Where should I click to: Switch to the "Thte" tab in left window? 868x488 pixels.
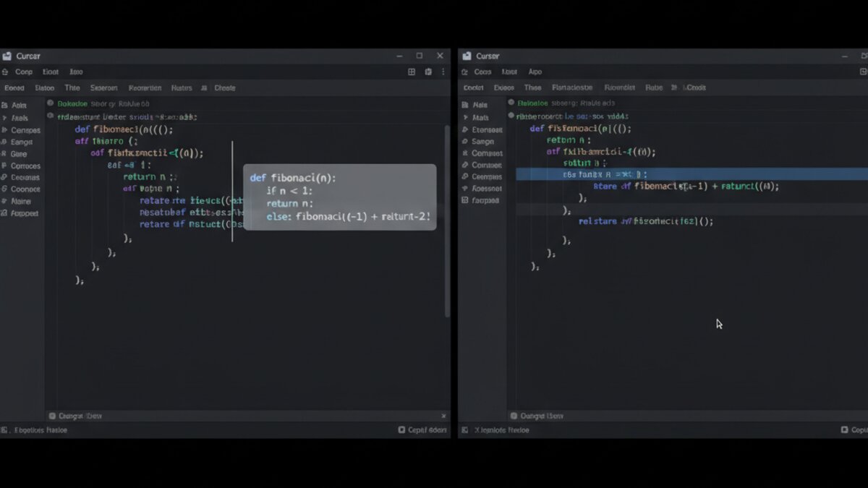72,87
